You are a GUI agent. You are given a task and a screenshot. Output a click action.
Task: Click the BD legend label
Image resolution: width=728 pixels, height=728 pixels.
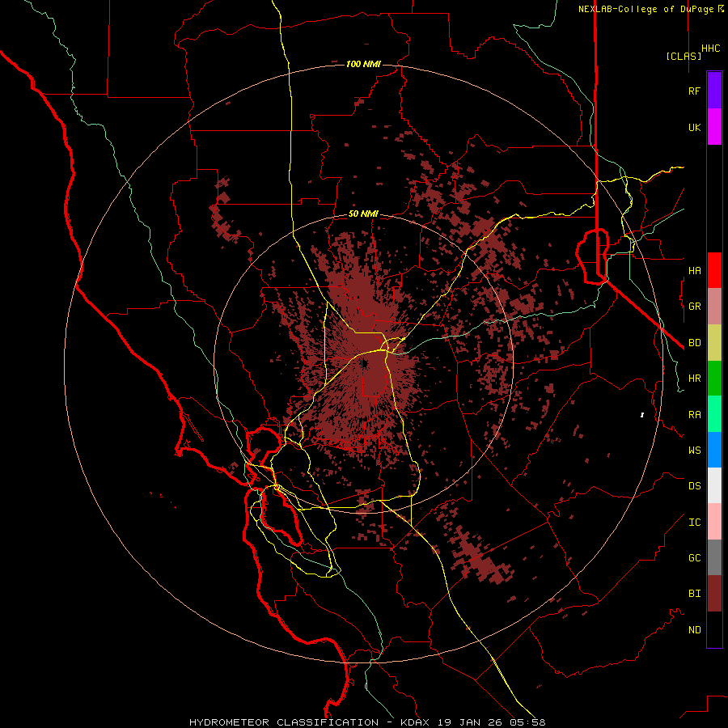pos(695,343)
